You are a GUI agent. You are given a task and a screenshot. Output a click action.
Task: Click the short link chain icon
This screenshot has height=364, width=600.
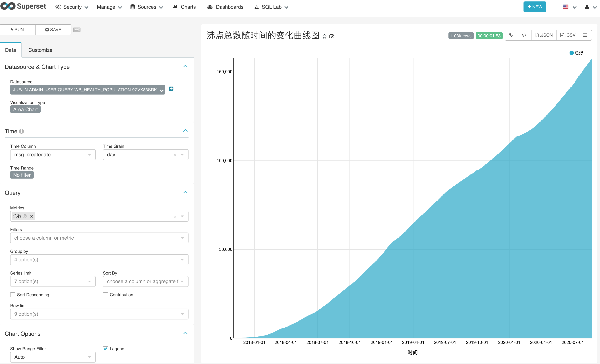[511, 35]
